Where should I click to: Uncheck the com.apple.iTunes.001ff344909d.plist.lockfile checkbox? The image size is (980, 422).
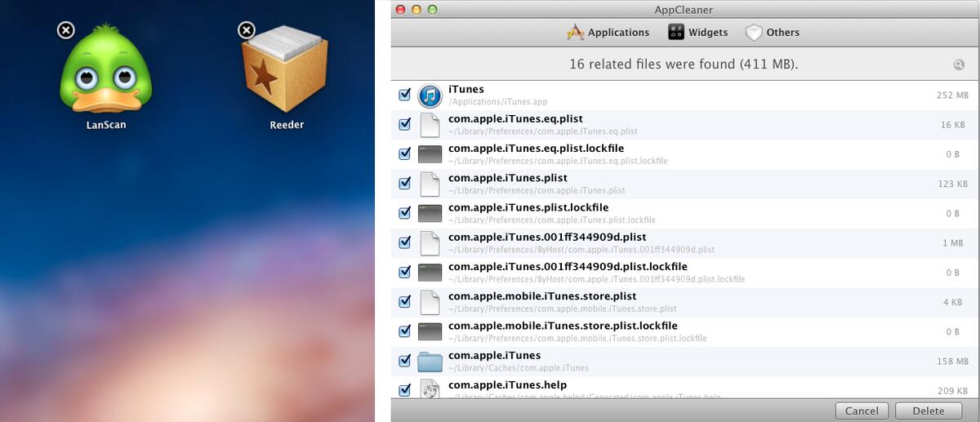tap(404, 272)
